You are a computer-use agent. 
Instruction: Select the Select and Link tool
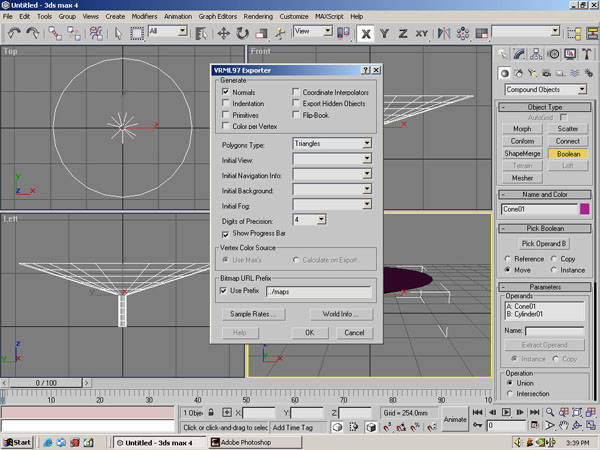pyautogui.click(x=55, y=33)
